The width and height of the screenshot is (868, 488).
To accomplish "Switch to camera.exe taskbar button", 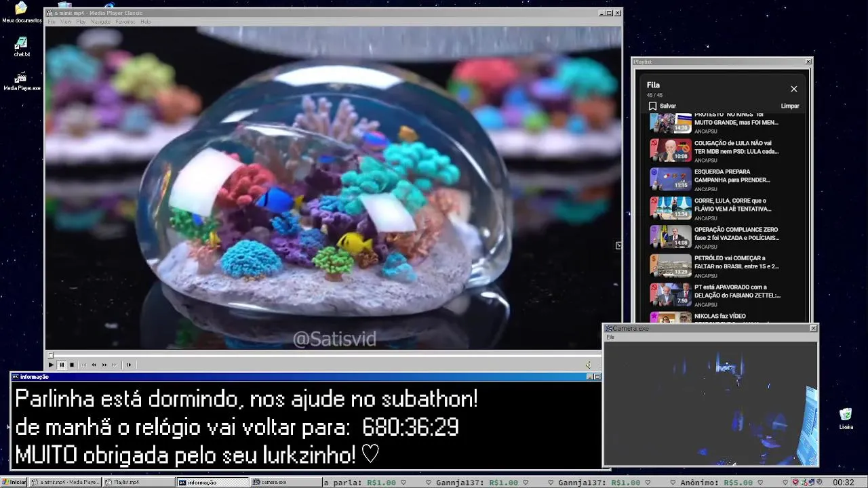I will tap(285, 483).
